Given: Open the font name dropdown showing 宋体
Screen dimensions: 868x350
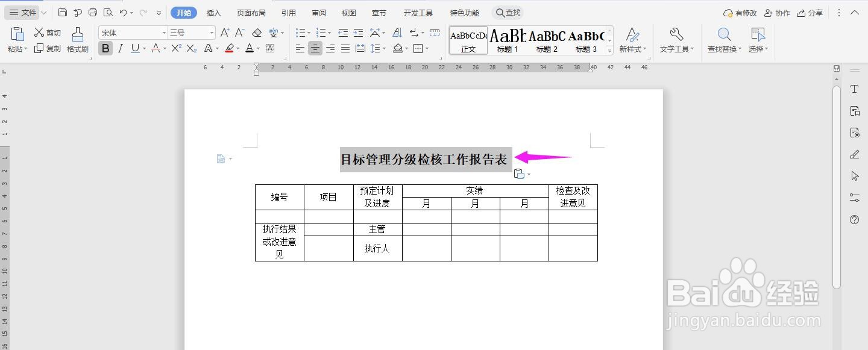Looking at the screenshot, I should point(131,33).
